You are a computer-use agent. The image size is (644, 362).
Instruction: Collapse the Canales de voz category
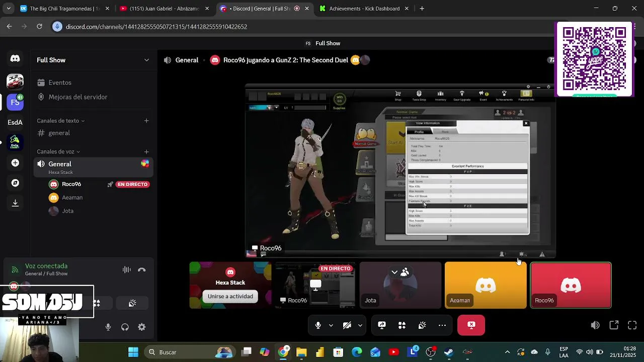click(58, 151)
